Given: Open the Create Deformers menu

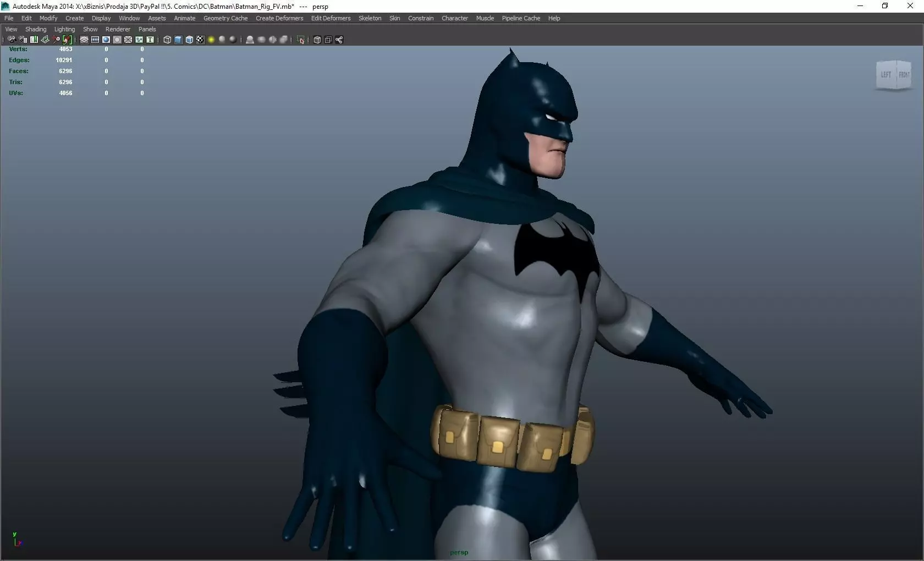Looking at the screenshot, I should point(279,18).
